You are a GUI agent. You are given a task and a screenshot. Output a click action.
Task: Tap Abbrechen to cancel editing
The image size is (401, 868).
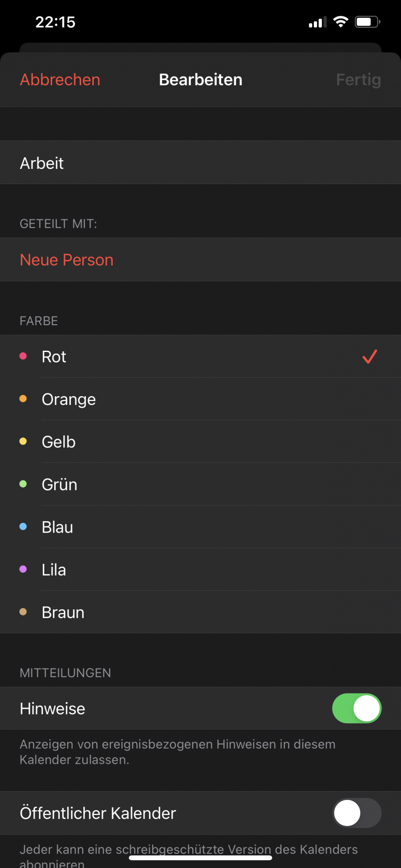click(x=60, y=80)
